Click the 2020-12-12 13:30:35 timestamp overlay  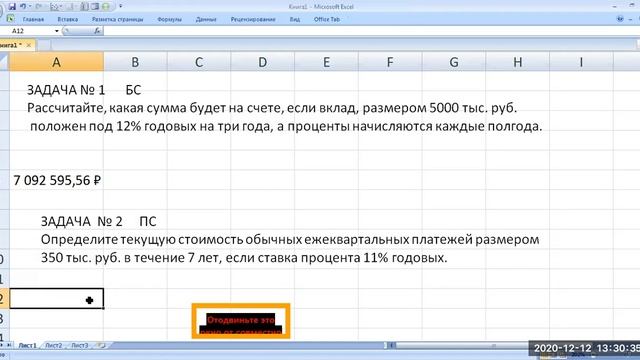585,349
